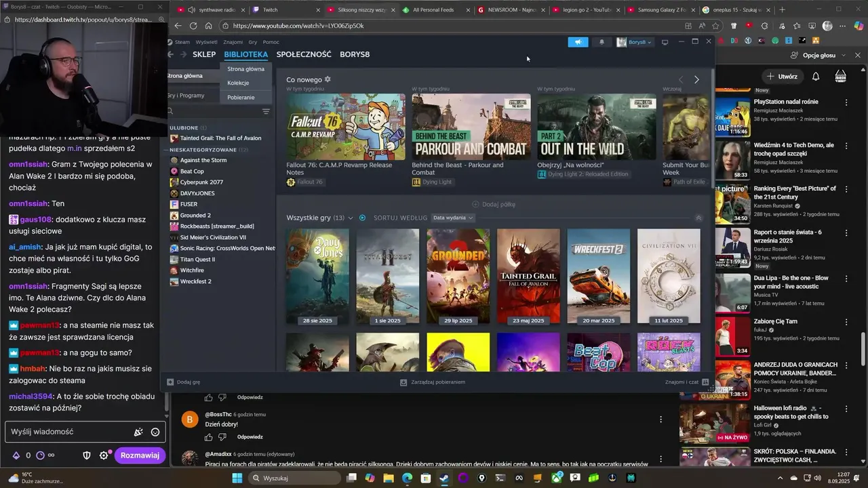Open Borys8 account dropdown in Steam

coord(634,42)
